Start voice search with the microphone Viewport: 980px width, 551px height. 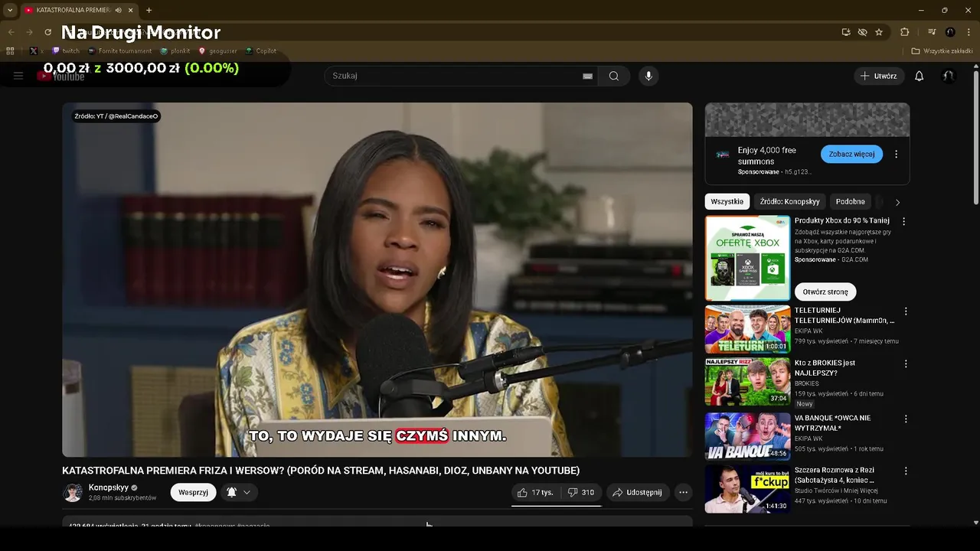click(648, 76)
